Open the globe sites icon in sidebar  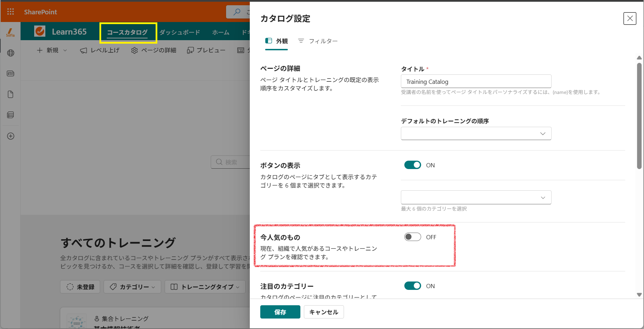[x=11, y=53]
